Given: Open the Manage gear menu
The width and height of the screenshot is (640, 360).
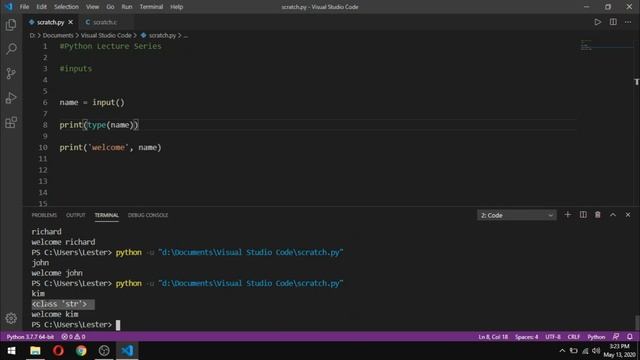Looking at the screenshot, I should (x=11, y=318).
